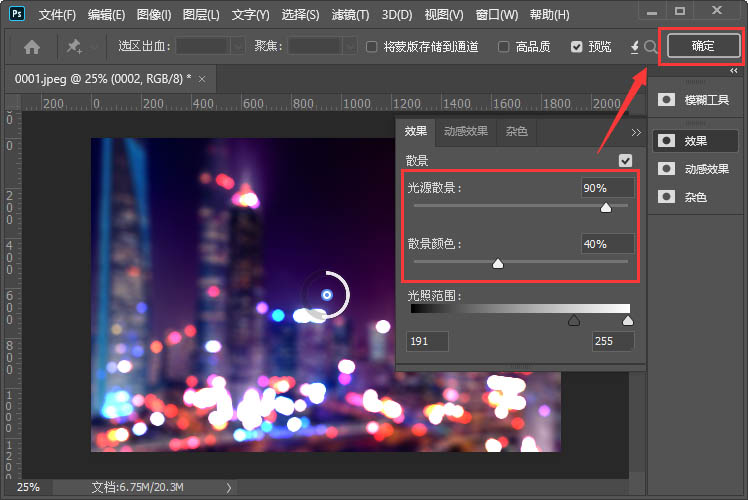Click the Photoshop Ps logo icon
Screen dimensions: 748x500
(x=17, y=13)
